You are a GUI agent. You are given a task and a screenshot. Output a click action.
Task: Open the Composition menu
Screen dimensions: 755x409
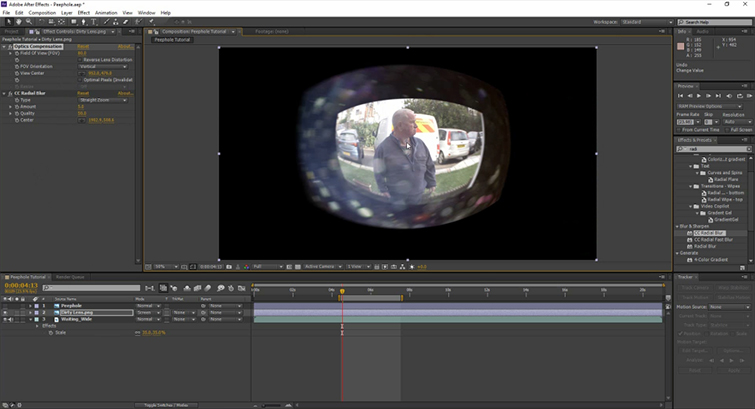tap(42, 12)
